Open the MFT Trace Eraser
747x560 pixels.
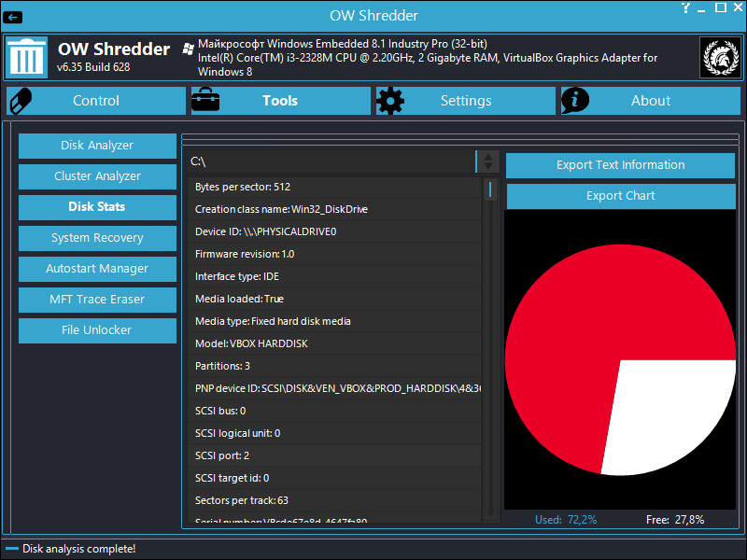[97, 299]
